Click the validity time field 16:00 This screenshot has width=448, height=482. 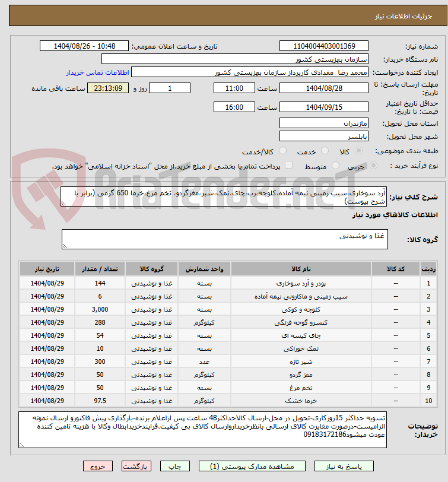pos(234,107)
